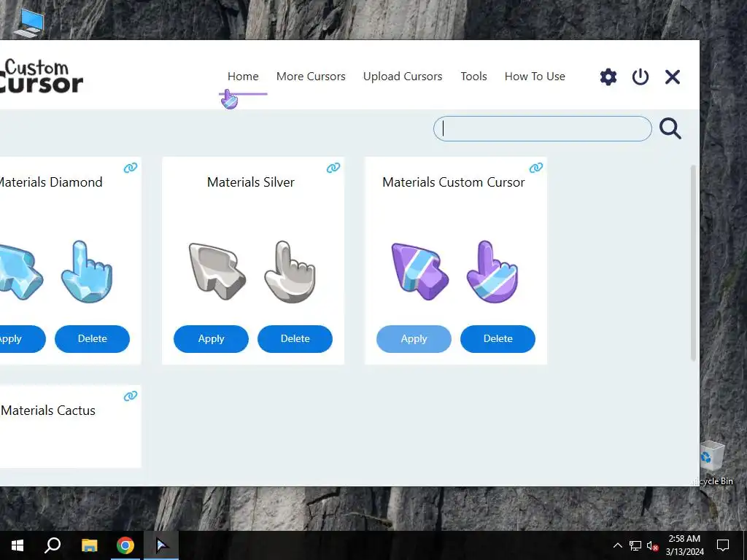Click the Materials Custom Cursor title text
The width and height of the screenshot is (747, 560).
coord(454,182)
